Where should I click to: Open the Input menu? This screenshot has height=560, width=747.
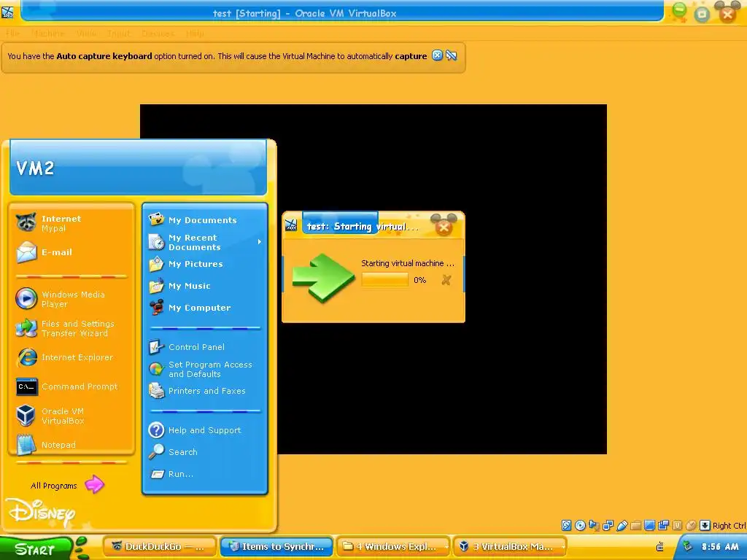[x=119, y=34]
